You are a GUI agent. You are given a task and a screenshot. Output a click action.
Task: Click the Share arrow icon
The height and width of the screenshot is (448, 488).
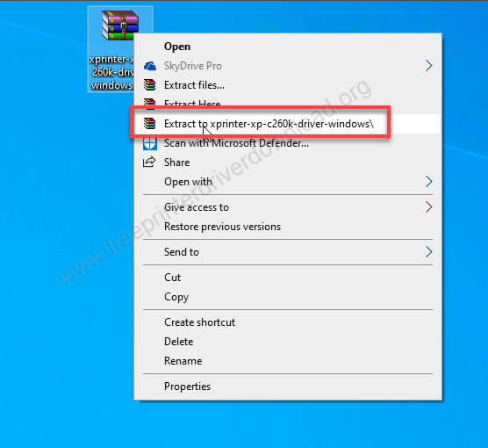(x=149, y=162)
